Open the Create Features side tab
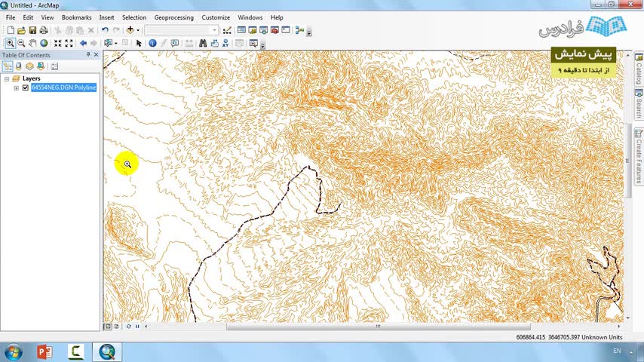The image size is (644, 362). (x=639, y=156)
